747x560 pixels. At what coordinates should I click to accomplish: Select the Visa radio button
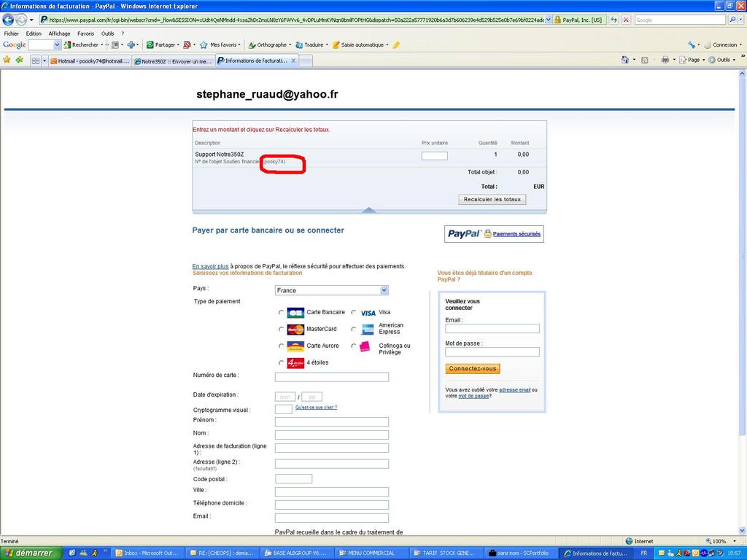pos(354,312)
